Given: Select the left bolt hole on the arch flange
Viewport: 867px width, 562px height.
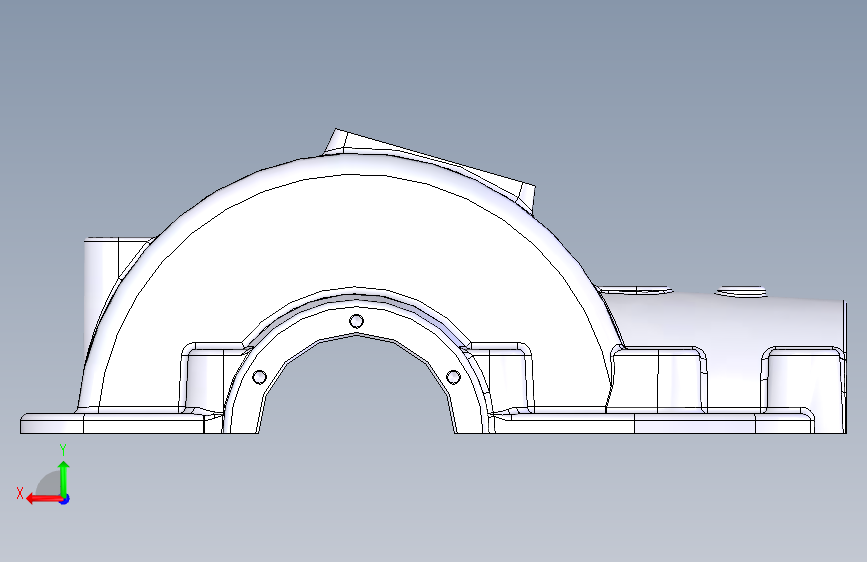Looking at the screenshot, I should click(259, 377).
